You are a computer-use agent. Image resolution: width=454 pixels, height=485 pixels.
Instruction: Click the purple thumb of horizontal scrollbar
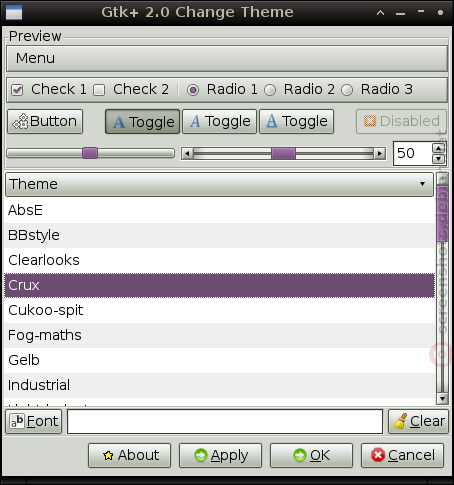[283, 154]
